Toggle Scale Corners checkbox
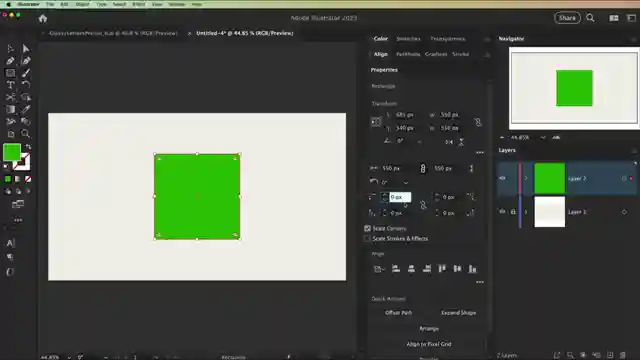640x360 pixels. click(x=367, y=228)
